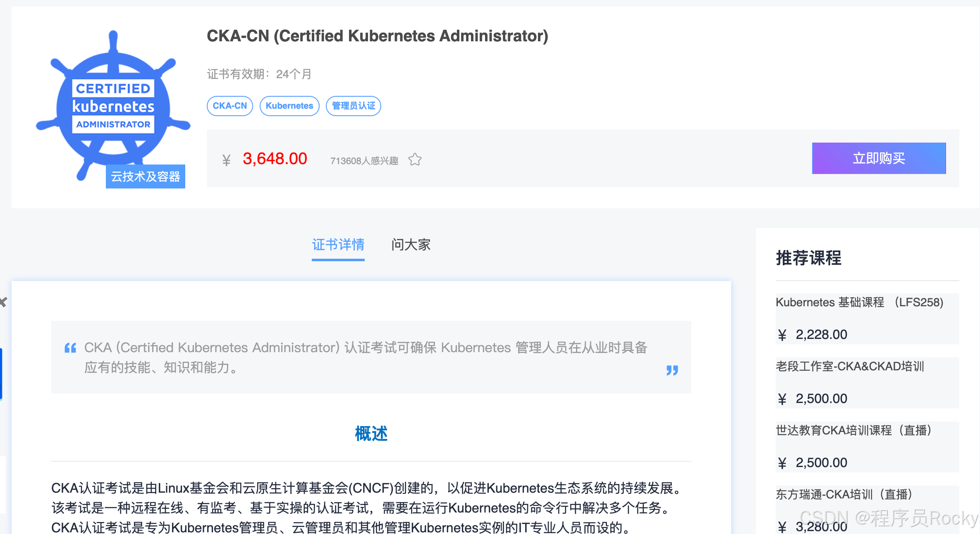Switch to the 证书详情 tab

point(338,245)
